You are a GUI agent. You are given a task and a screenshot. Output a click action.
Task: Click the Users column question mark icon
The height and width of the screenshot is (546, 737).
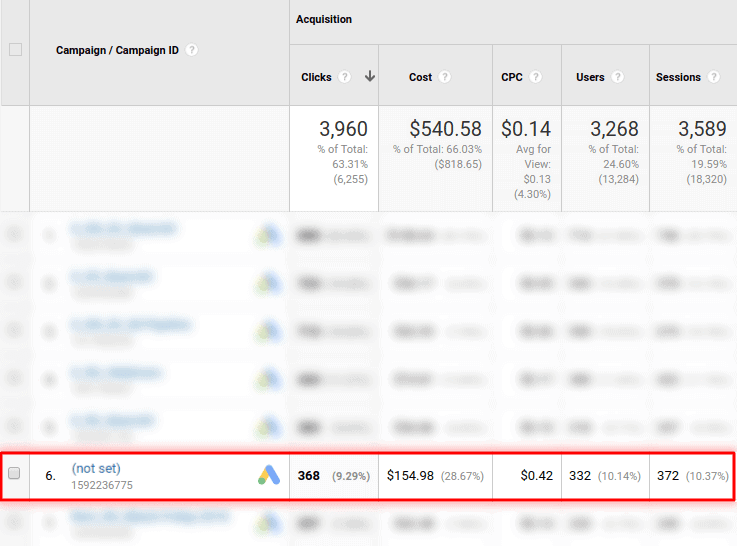click(618, 77)
